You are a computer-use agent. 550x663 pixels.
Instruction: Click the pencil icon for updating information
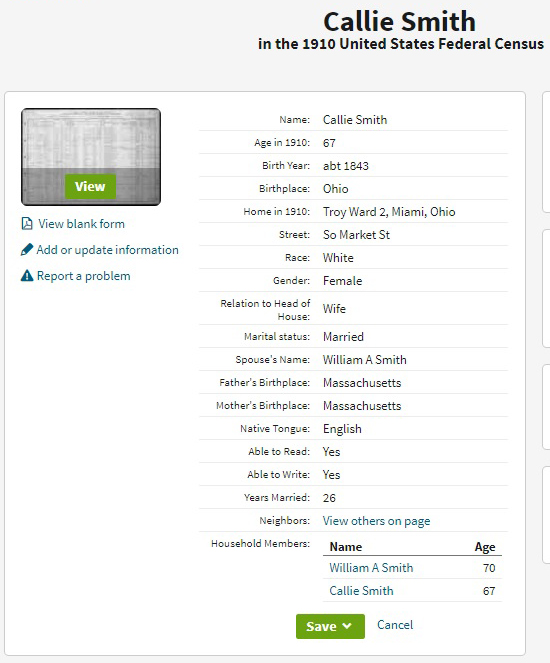[27, 249]
